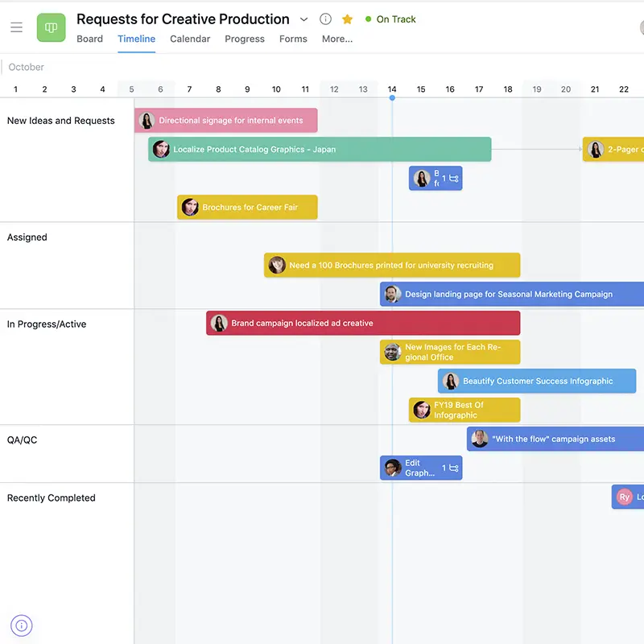Open Localize Product Catalog Graphics - Japan task

[x=322, y=149]
